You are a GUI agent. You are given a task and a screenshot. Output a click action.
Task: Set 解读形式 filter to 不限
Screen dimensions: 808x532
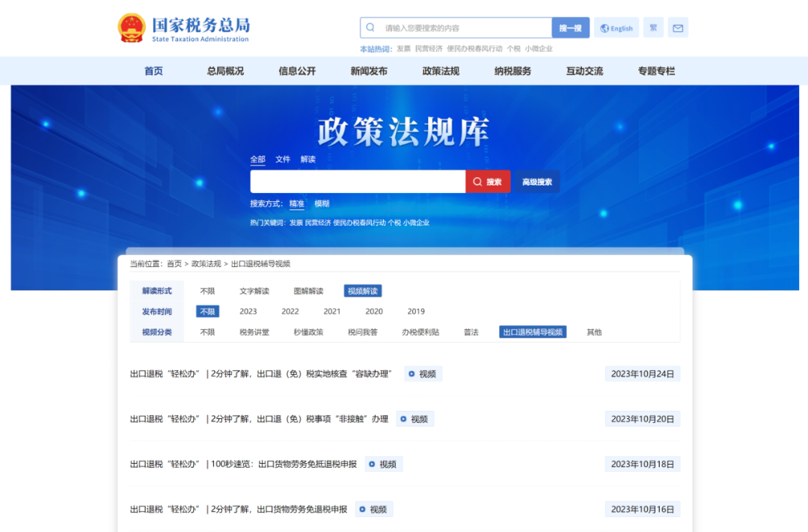[x=208, y=291]
